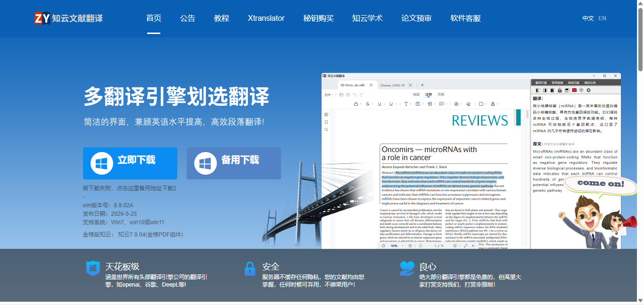Open the 教程 menu item

click(222, 18)
